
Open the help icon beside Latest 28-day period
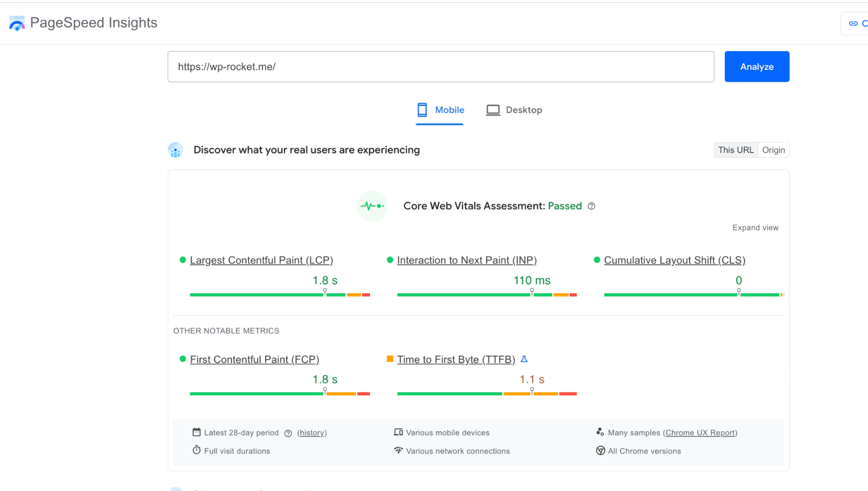[288, 433]
